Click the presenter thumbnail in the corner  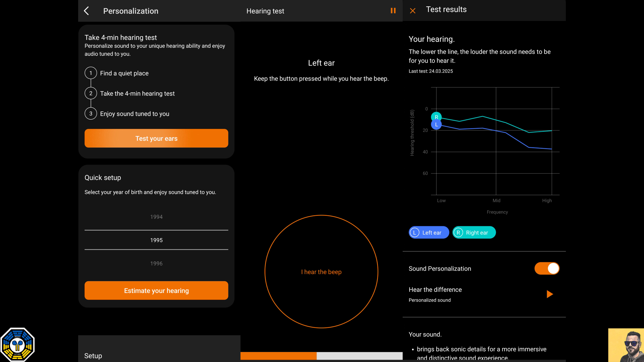click(x=626, y=345)
